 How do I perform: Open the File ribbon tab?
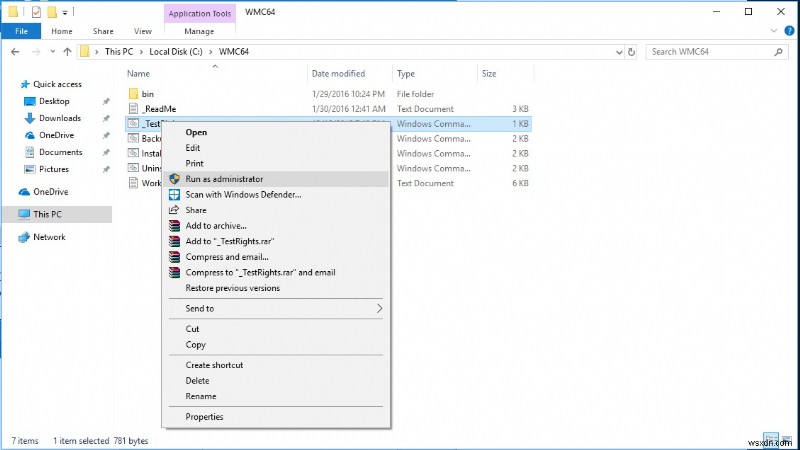[21, 31]
